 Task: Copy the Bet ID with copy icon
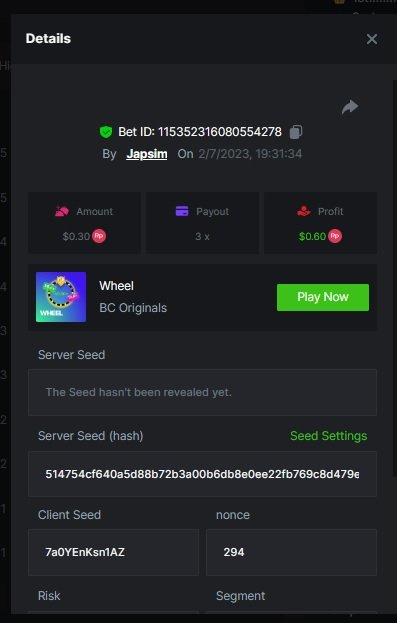click(296, 132)
